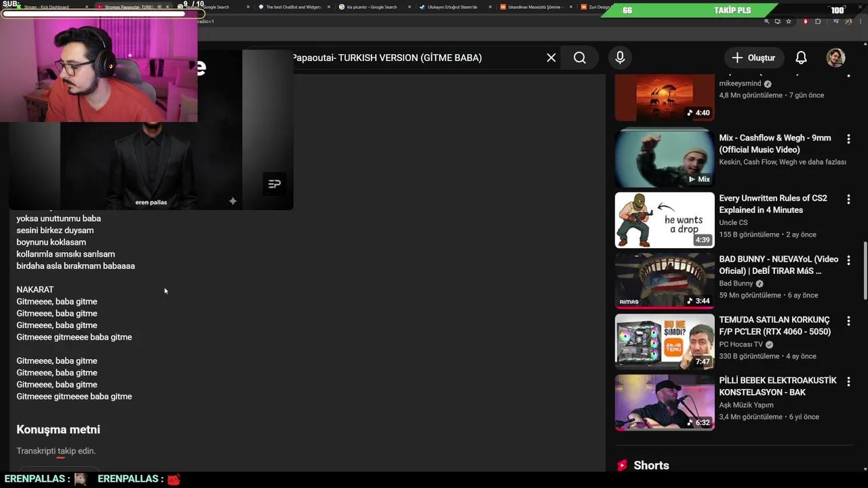Open Chrome media control icon
868x488 pixels.
coord(836,21)
